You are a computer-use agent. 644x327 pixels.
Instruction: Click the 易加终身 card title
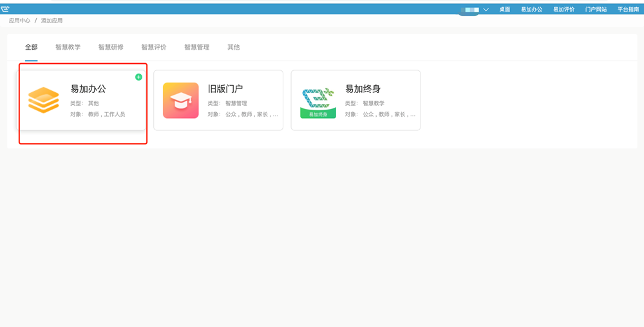coord(363,89)
